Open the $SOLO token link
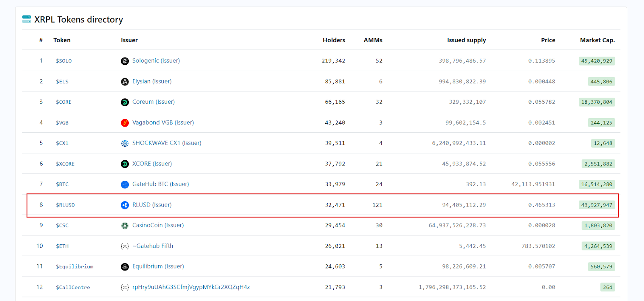644x301 pixels. (64, 61)
